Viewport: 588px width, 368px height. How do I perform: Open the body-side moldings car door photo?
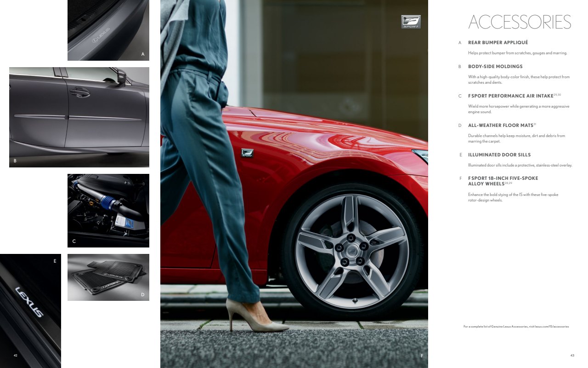(79, 117)
